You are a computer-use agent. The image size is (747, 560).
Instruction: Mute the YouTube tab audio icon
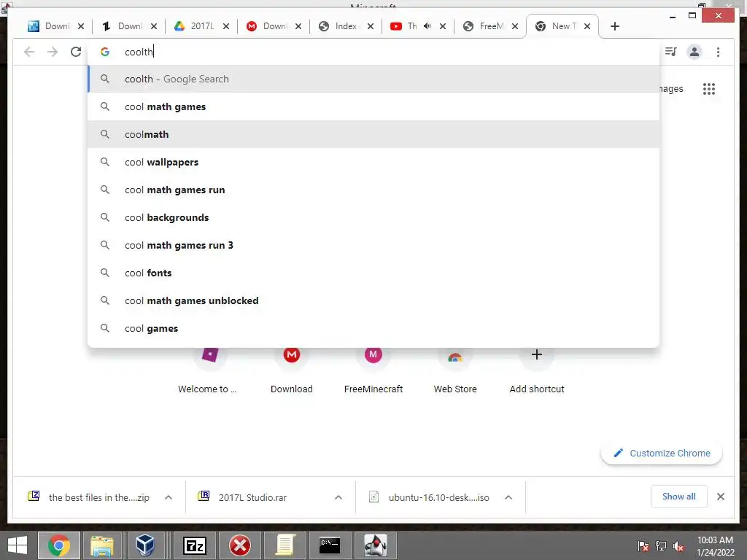point(427,26)
